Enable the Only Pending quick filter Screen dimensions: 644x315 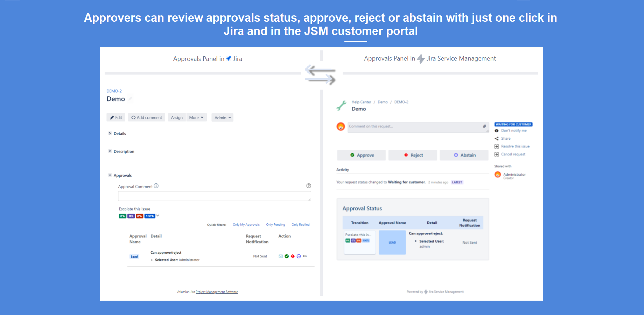(x=275, y=224)
